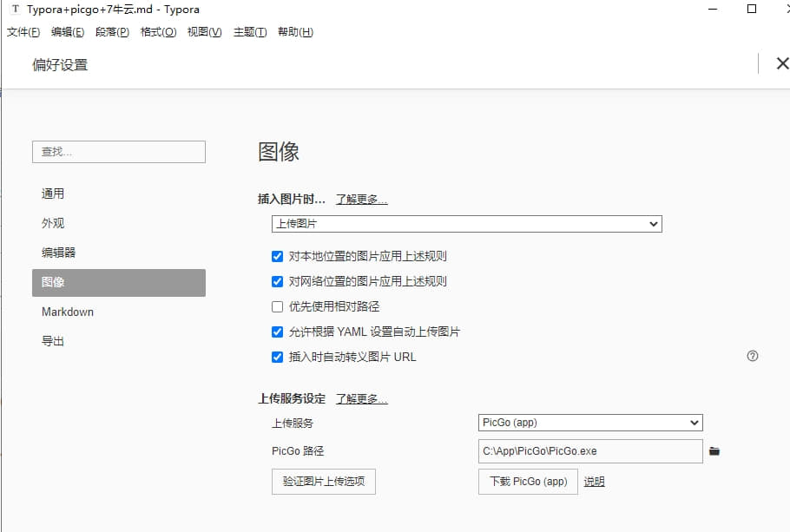Open the 插入图片时 action dropdown
This screenshot has width=790, height=532.
[466, 223]
